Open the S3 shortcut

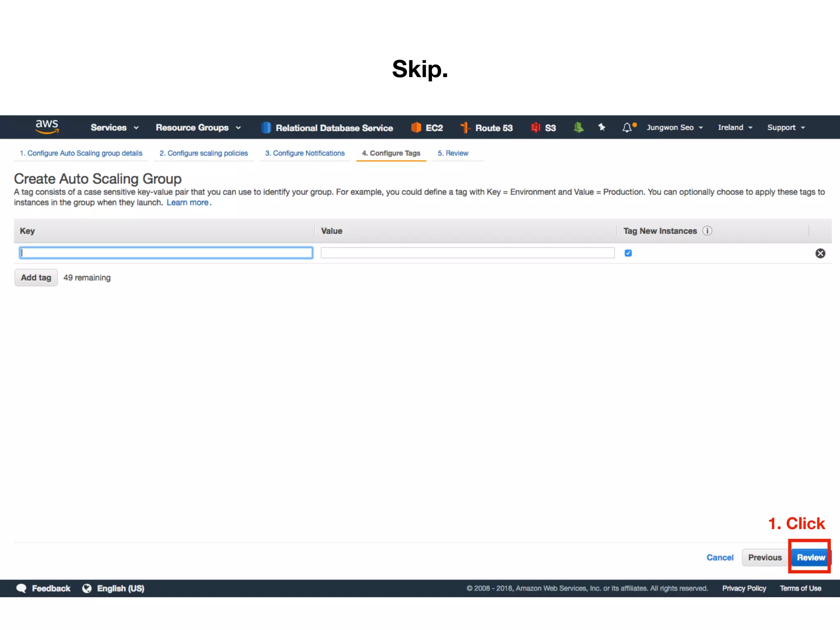click(x=543, y=128)
